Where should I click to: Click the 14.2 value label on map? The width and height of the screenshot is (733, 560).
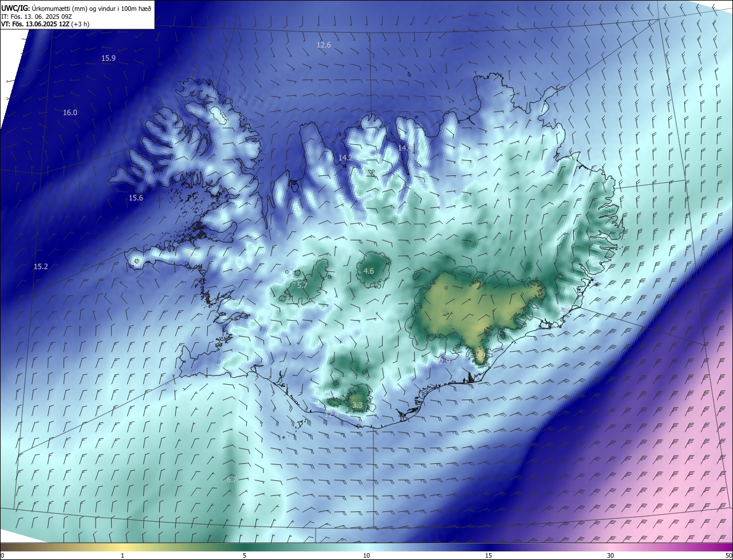click(x=345, y=157)
